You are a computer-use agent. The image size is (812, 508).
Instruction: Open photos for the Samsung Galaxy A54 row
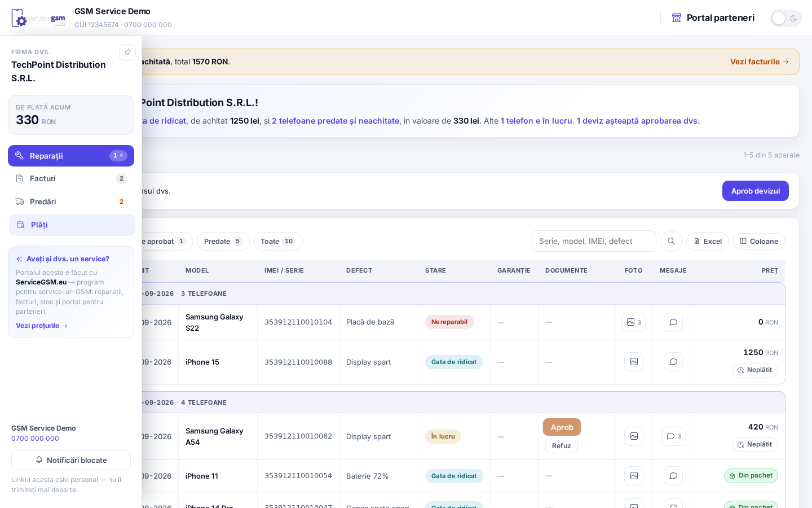pos(634,436)
